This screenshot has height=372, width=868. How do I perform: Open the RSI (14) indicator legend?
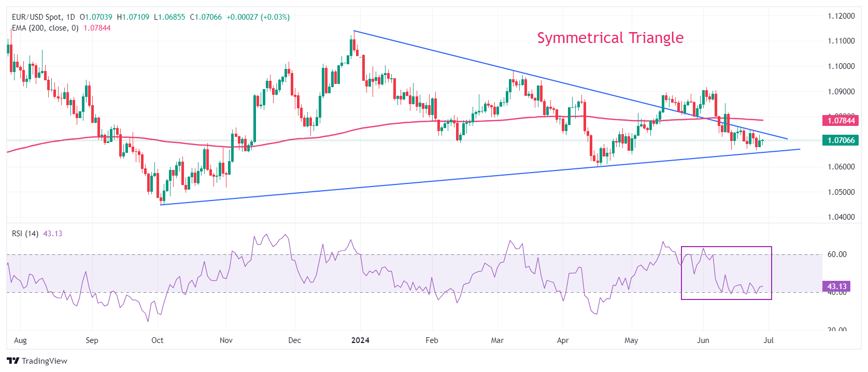coord(25,234)
